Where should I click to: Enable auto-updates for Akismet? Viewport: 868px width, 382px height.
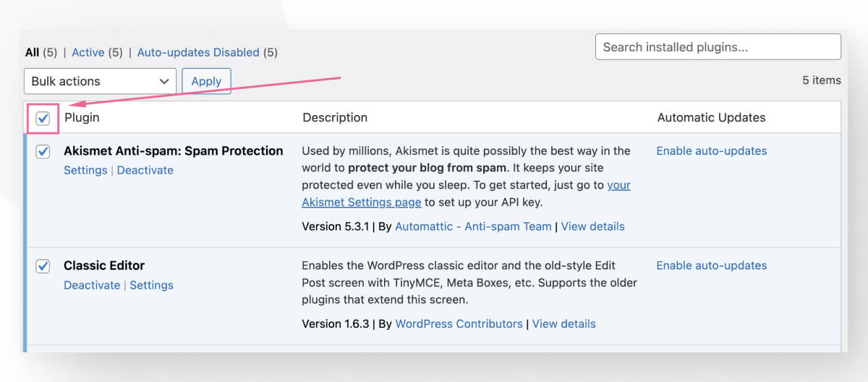[x=712, y=151]
